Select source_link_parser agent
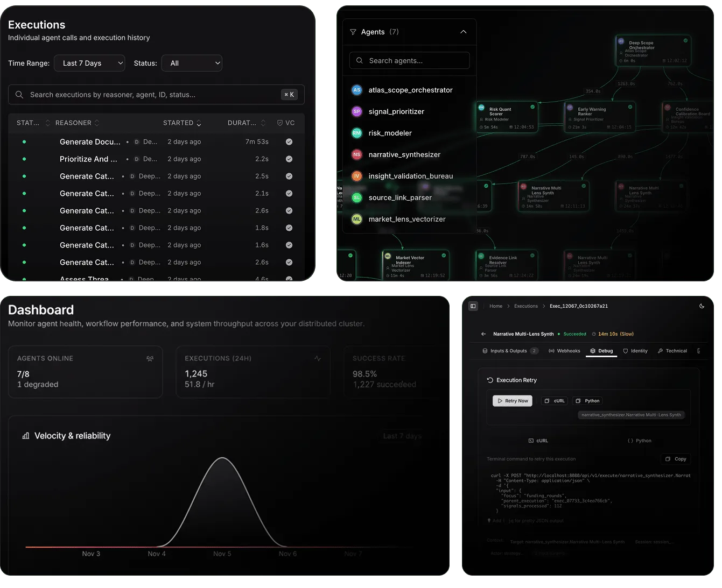The width and height of the screenshot is (722, 588). (409, 198)
